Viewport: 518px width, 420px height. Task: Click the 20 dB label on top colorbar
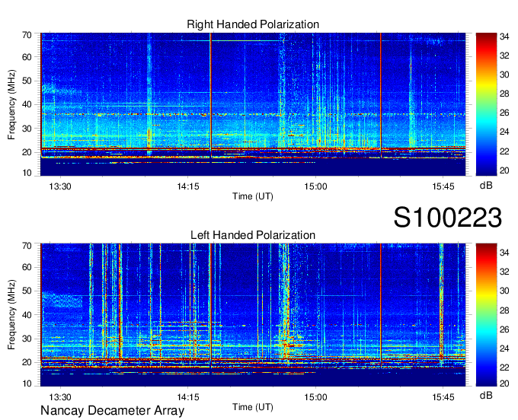click(x=504, y=170)
